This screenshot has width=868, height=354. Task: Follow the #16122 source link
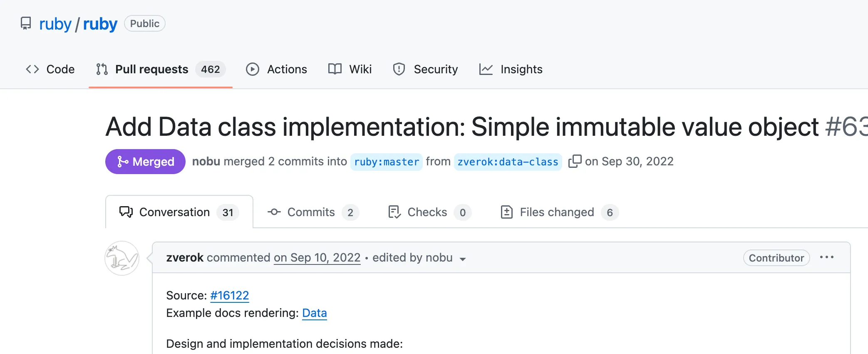pyautogui.click(x=229, y=295)
